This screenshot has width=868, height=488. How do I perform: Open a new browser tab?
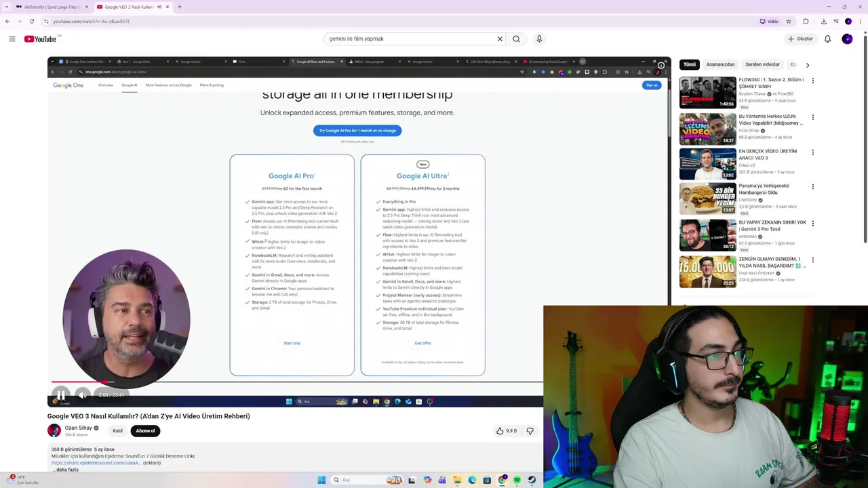180,7
